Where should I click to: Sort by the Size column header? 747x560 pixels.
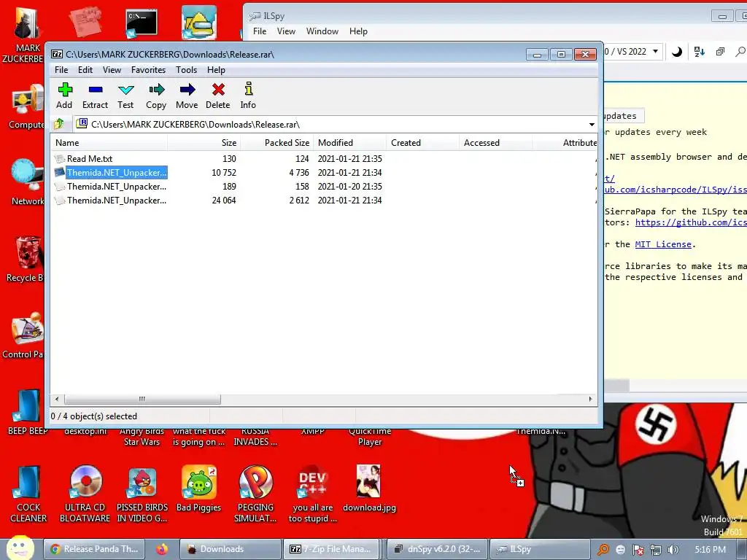[x=204, y=143]
